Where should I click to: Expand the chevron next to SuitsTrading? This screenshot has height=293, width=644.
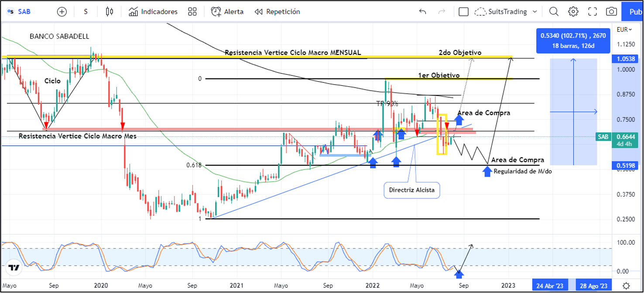point(535,12)
